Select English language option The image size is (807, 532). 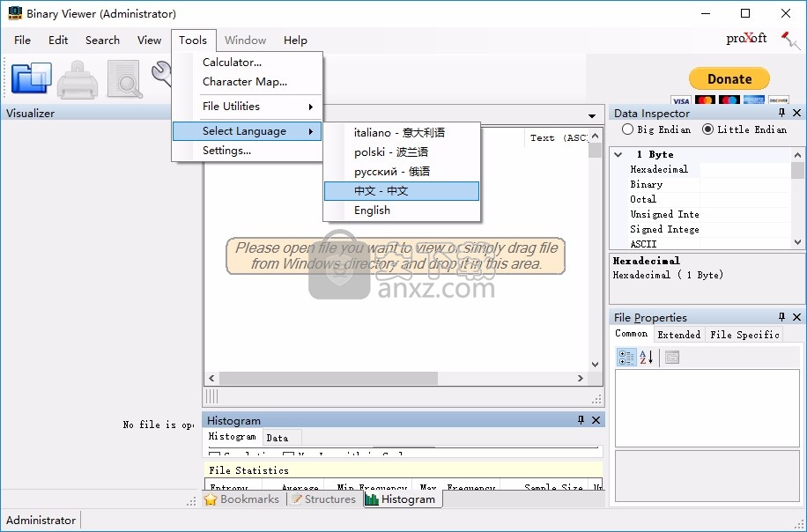pos(402,211)
